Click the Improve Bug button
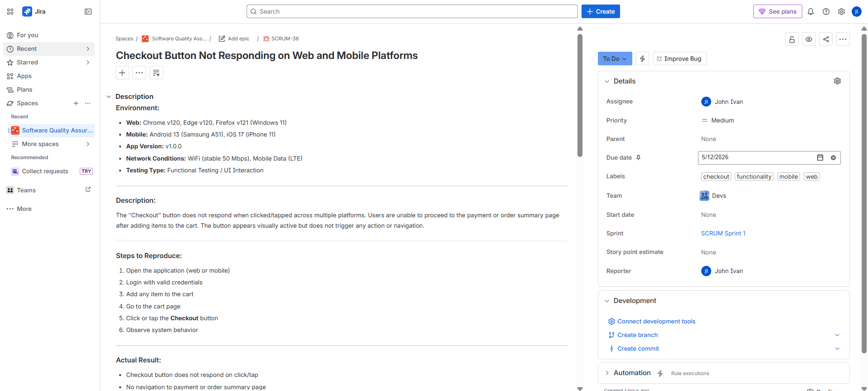 tap(679, 59)
